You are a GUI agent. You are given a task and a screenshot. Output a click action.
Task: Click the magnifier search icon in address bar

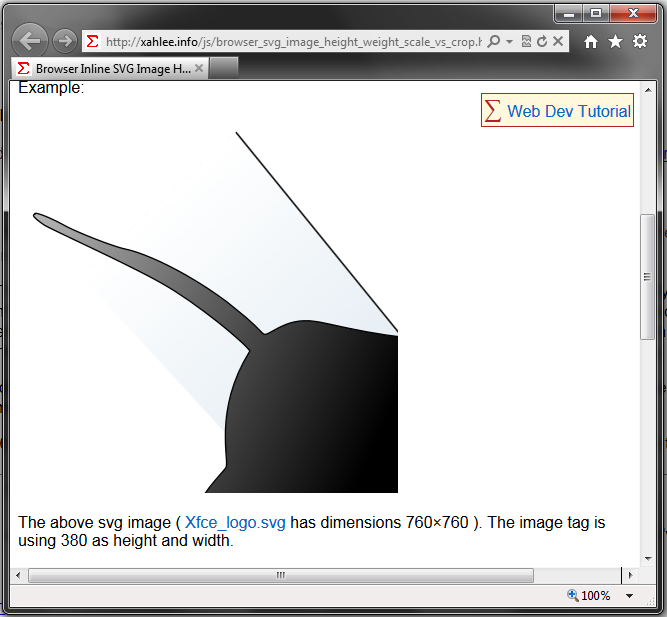494,41
